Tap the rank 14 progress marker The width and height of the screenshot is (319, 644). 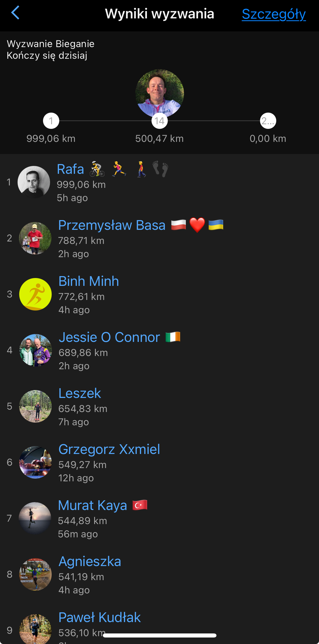[x=160, y=121]
